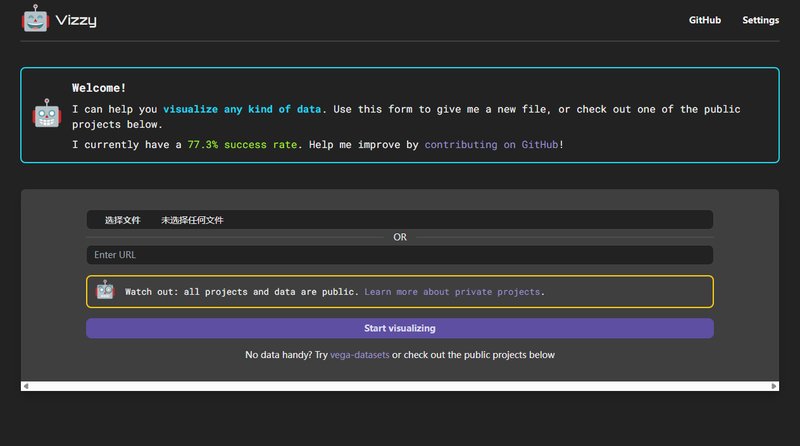Viewport: 800px width, 446px height.
Task: Click the horizontal scrollbar left arrow
Action: coord(26,386)
